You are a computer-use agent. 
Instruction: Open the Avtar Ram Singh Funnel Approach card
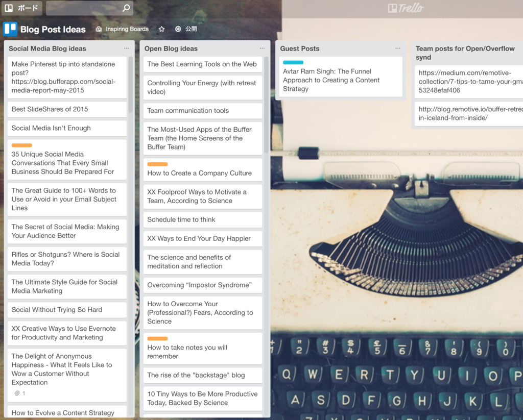tap(341, 77)
